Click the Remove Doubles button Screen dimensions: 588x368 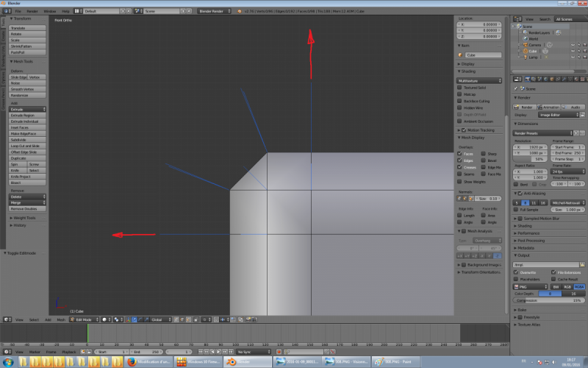27,209
